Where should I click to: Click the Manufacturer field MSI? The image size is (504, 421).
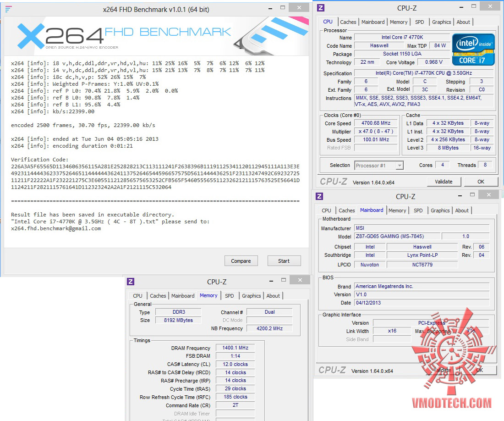(422, 228)
